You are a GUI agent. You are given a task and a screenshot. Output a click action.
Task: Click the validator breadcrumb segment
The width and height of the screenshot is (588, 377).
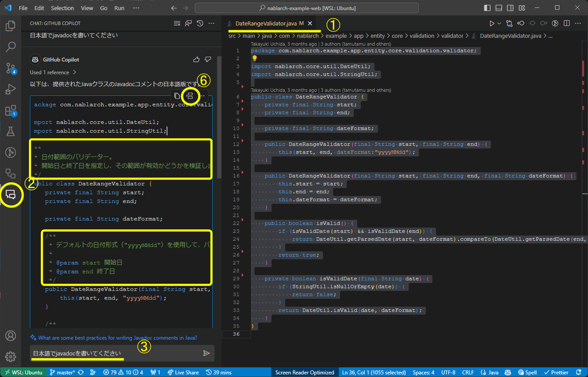tap(452, 36)
